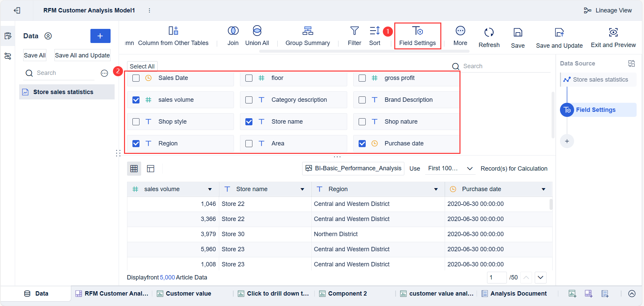The image size is (644, 306).
Task: Switch to the Customer value tab
Action: pyautogui.click(x=188, y=293)
